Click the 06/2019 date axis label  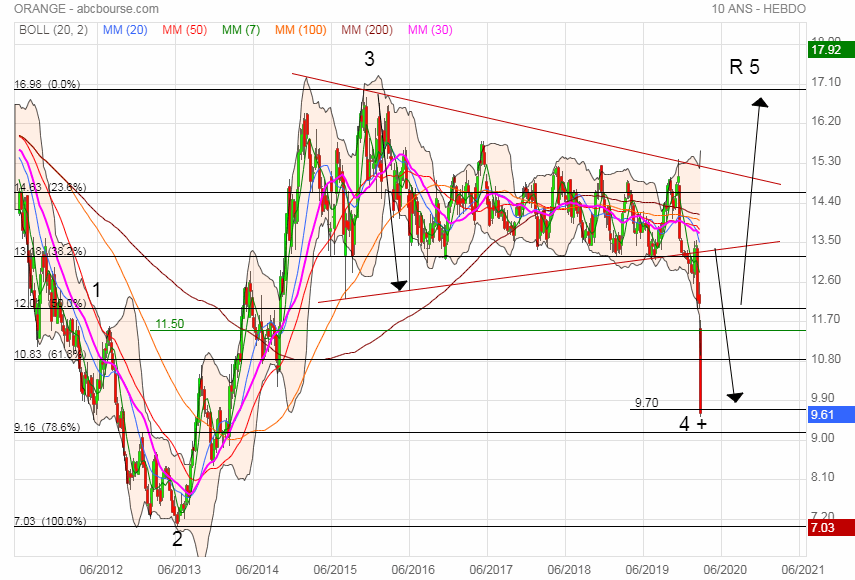[x=647, y=570]
